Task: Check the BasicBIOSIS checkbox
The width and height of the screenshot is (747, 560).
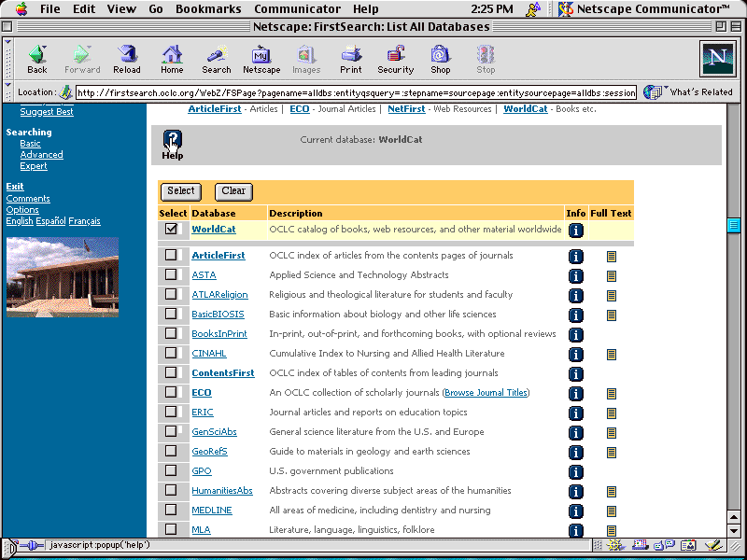Action: (x=171, y=314)
